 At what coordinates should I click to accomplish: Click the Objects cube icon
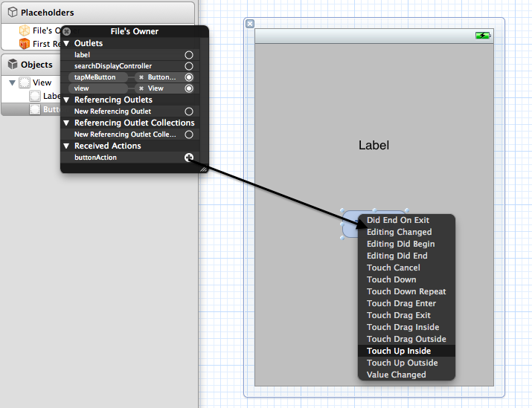point(13,64)
